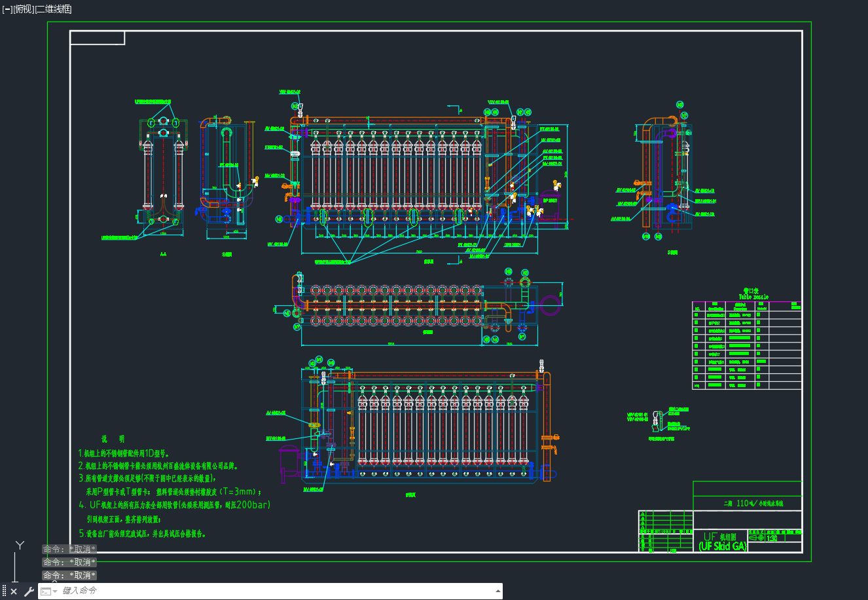Select the 说明 heading text
Image resolution: width=868 pixels, height=600 pixels.
(113, 439)
